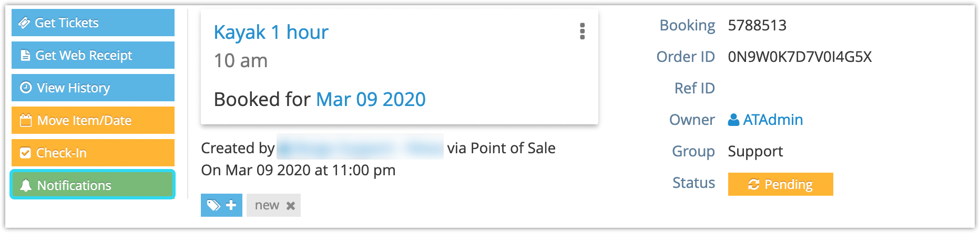Image resolution: width=980 pixels, height=233 pixels.
Task: Open View History
Action: point(93,88)
